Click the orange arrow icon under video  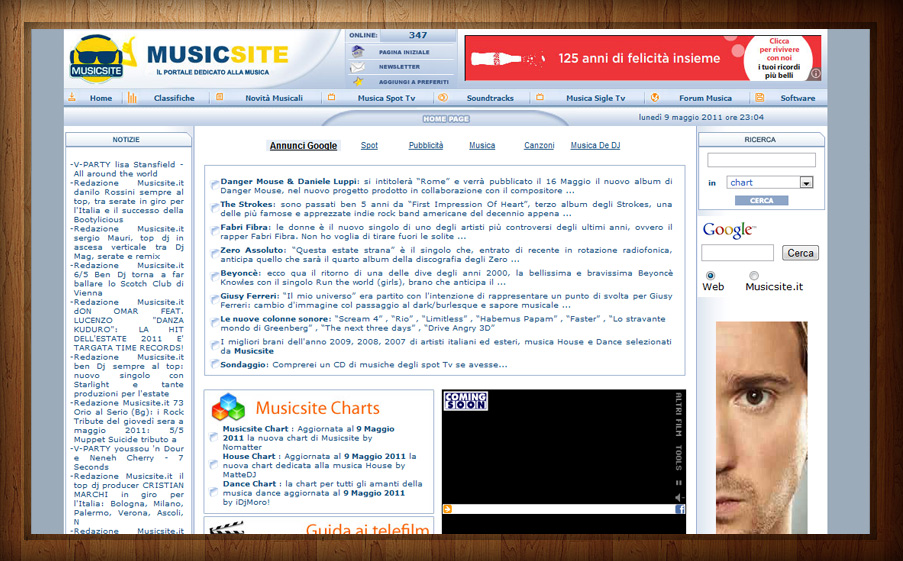pyautogui.click(x=447, y=509)
